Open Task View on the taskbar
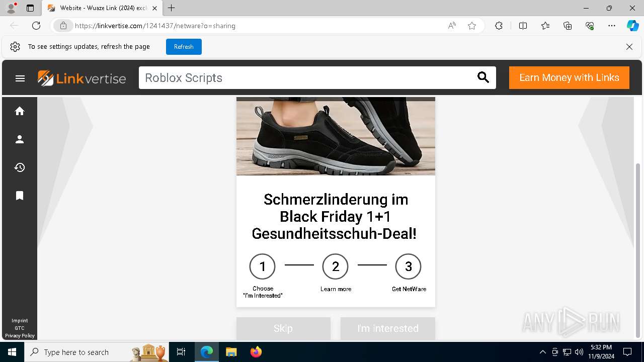The width and height of the screenshot is (644, 362). [181, 352]
